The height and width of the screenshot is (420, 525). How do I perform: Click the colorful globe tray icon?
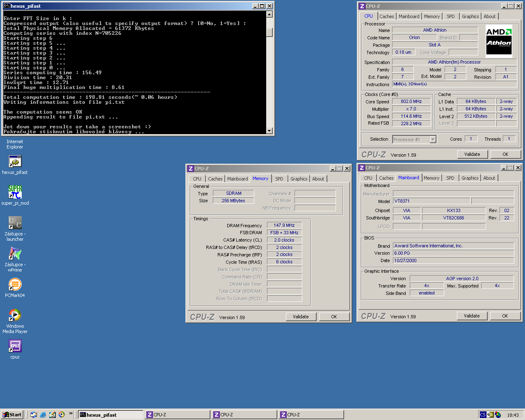coord(498,415)
